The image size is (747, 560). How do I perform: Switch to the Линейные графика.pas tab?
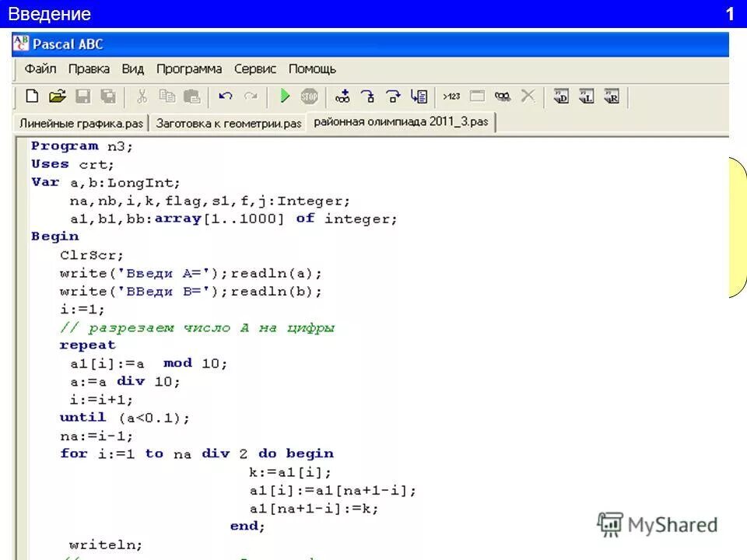coord(81,124)
